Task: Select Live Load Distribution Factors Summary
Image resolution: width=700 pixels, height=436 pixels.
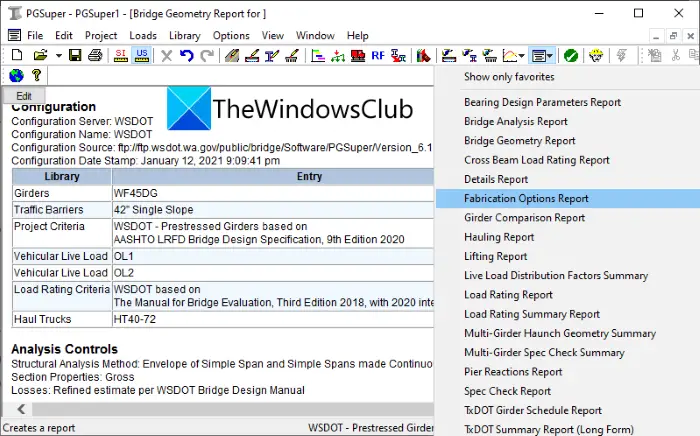Action: pyautogui.click(x=556, y=275)
